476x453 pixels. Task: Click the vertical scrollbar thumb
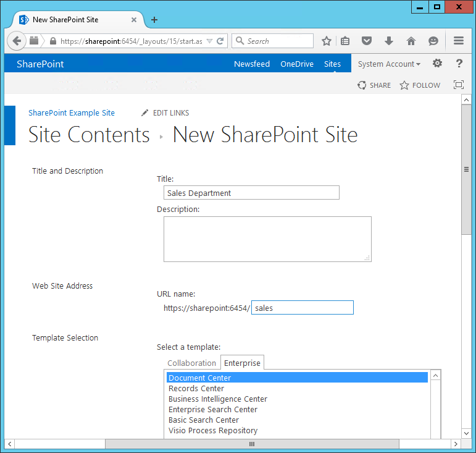coord(466,169)
